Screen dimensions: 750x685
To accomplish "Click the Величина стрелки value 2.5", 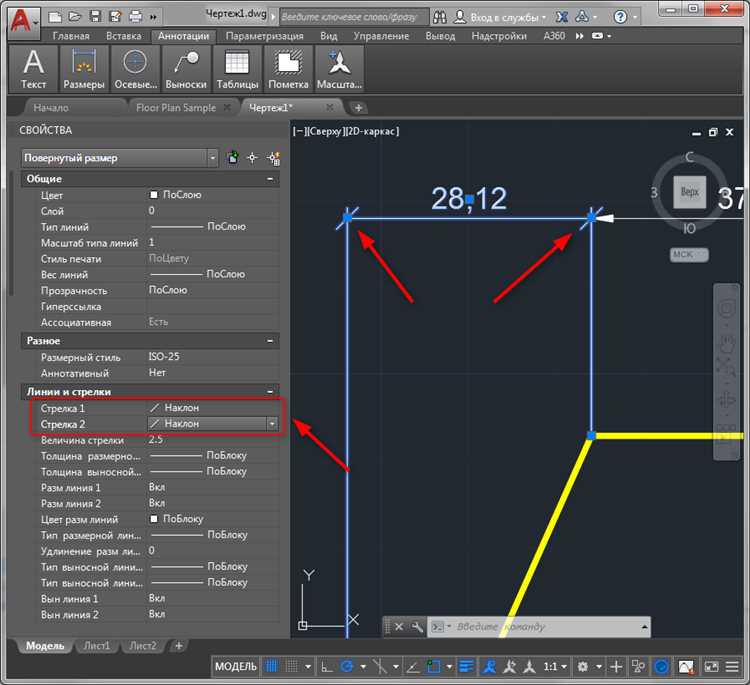I will [156, 440].
